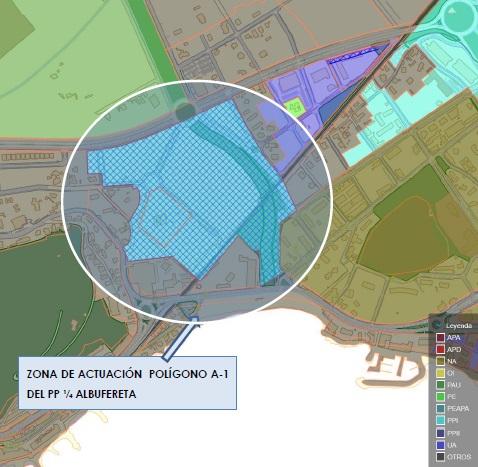Click the PE bright green swatch
The height and width of the screenshot is (467, 478).
440,397
